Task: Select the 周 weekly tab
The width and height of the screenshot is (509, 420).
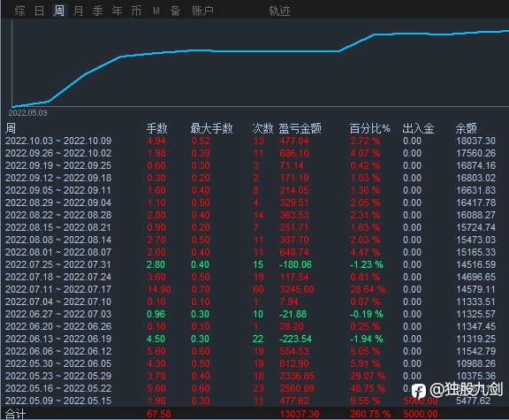Action: (x=58, y=11)
